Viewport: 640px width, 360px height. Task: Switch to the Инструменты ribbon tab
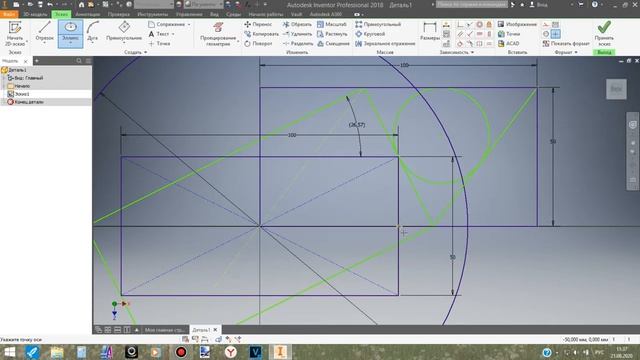click(153, 14)
